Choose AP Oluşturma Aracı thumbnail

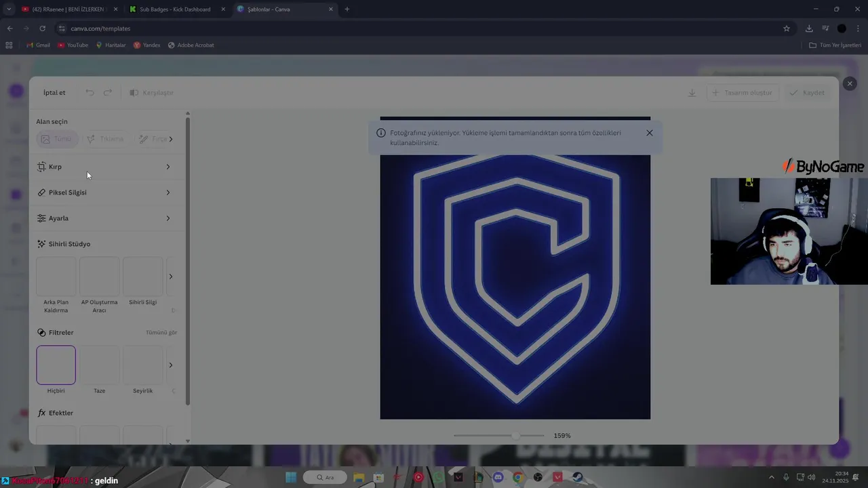point(99,276)
